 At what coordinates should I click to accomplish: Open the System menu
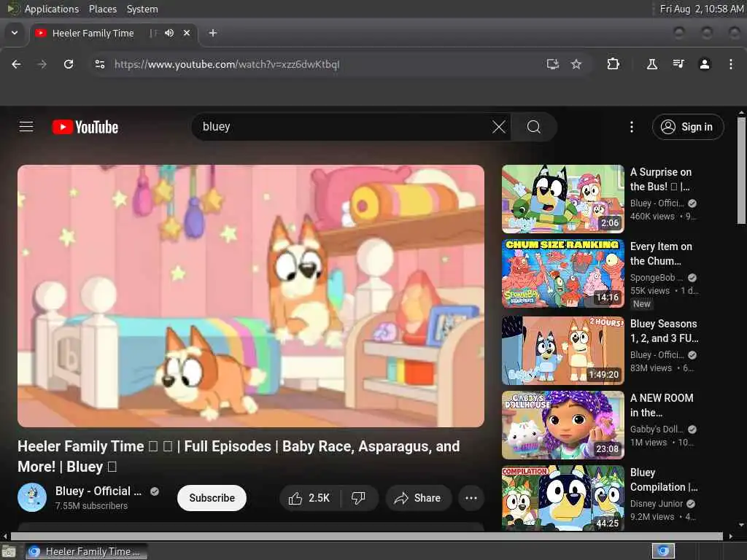pyautogui.click(x=142, y=9)
